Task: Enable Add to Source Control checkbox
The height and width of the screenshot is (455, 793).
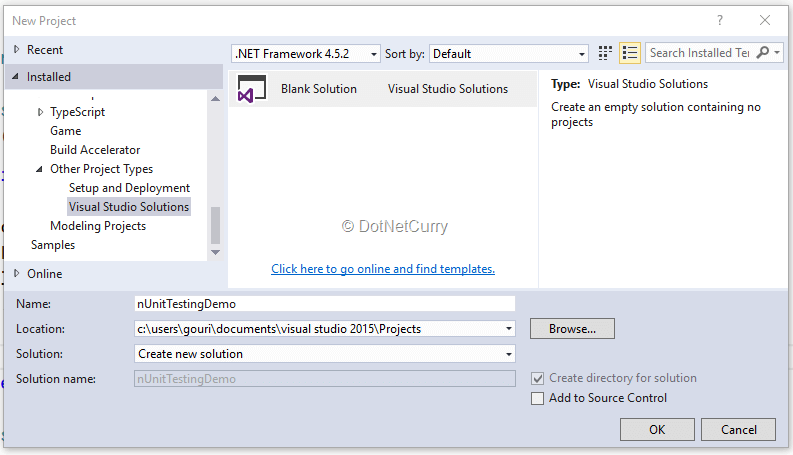Action: [x=537, y=398]
